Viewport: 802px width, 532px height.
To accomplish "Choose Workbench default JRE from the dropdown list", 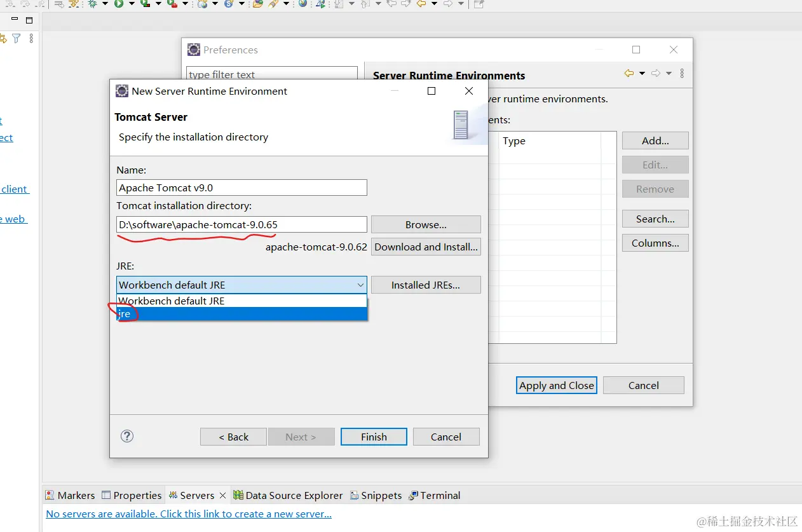I will tap(242, 301).
